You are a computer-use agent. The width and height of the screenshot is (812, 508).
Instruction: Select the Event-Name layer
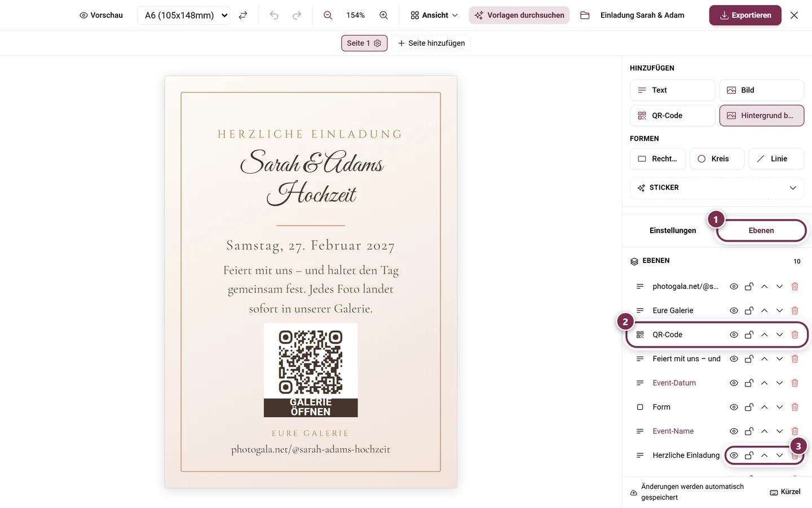tap(673, 431)
